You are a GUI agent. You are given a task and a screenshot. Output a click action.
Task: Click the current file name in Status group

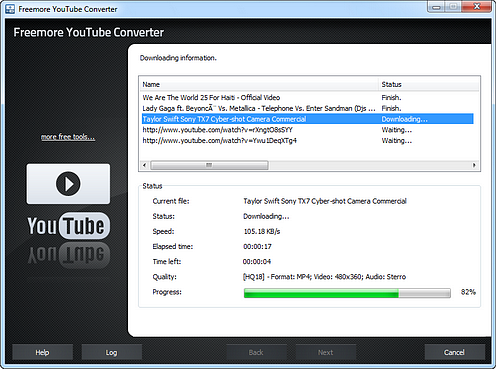coord(325,201)
